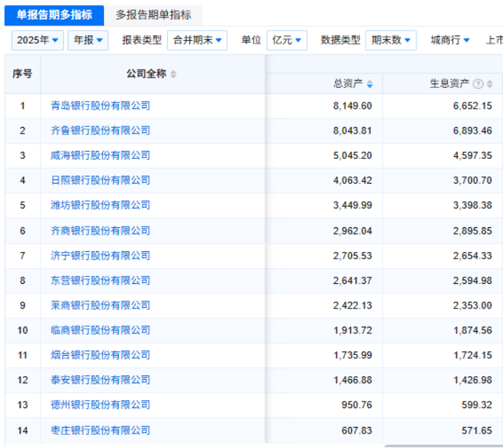Open the 亿元 unit dropdown
The height and width of the screenshot is (448, 503).
[287, 41]
